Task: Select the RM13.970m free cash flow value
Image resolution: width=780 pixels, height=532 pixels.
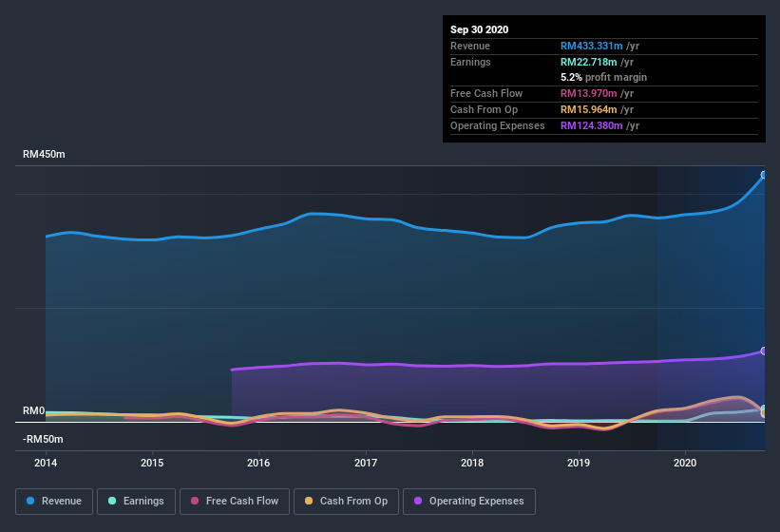Action: (x=588, y=93)
